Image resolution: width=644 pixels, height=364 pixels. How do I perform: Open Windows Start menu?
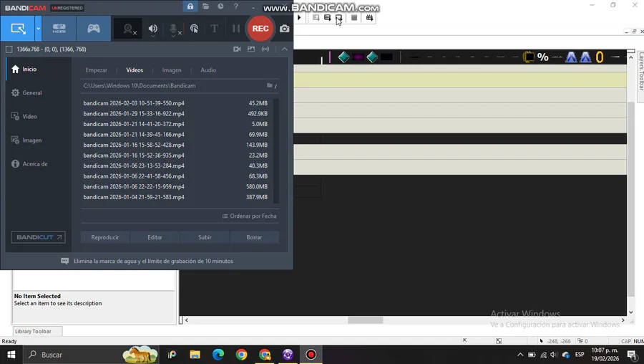11,355
